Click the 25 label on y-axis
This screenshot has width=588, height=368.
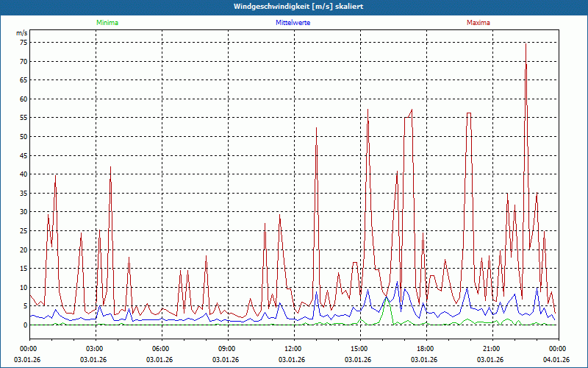click(23, 231)
